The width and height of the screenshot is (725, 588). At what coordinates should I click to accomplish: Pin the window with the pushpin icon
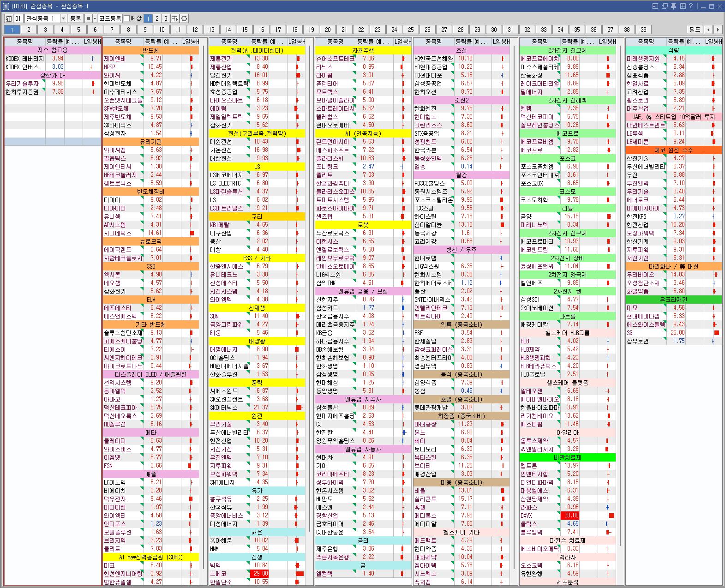click(674, 6)
